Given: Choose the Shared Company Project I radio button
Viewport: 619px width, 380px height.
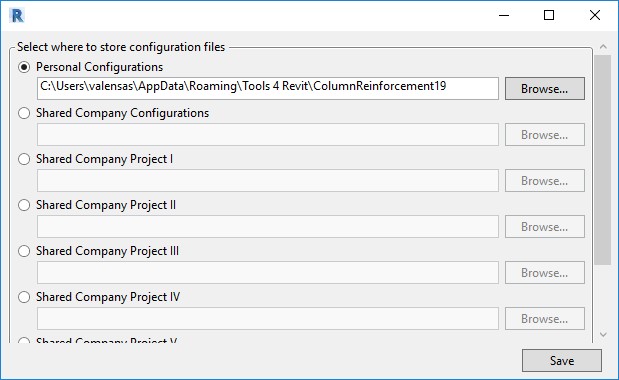Looking at the screenshot, I should point(24,159).
